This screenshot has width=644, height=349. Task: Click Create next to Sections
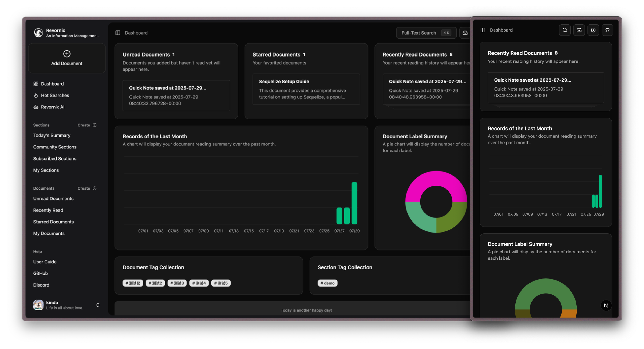[87, 125]
